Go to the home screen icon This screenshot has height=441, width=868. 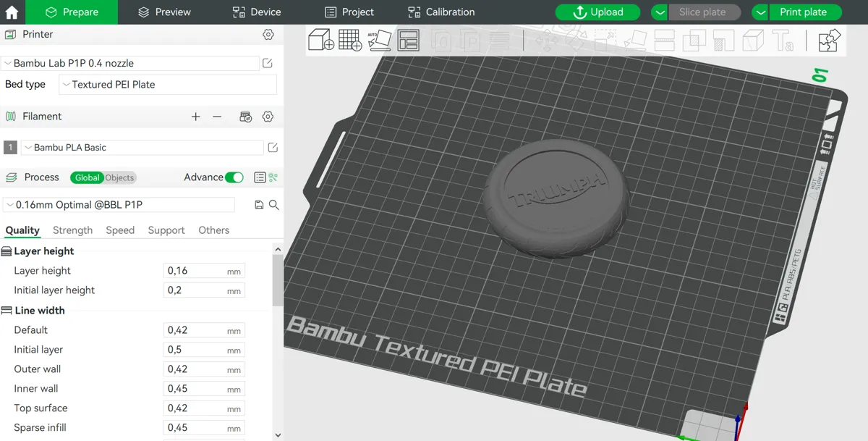pos(12,12)
